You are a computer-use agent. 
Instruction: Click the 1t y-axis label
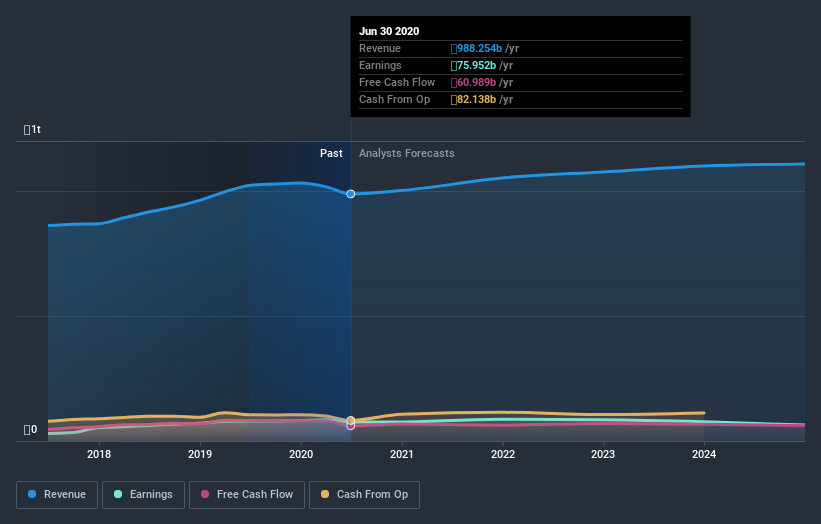[32, 129]
